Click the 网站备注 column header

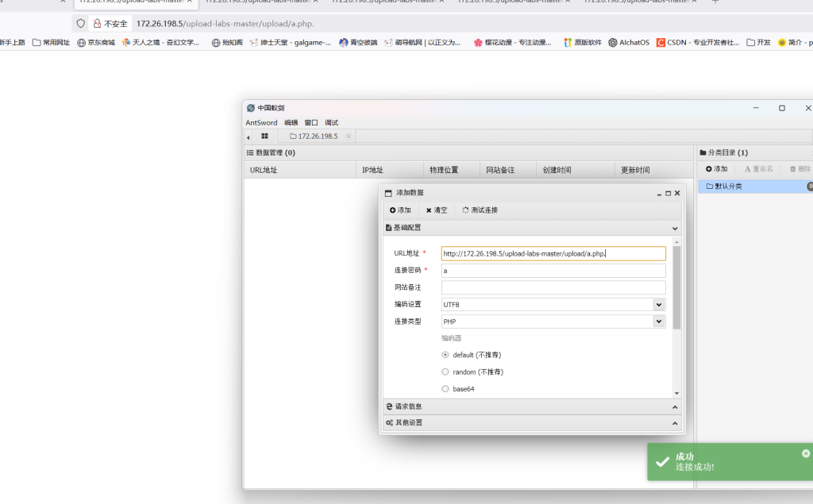click(x=508, y=170)
